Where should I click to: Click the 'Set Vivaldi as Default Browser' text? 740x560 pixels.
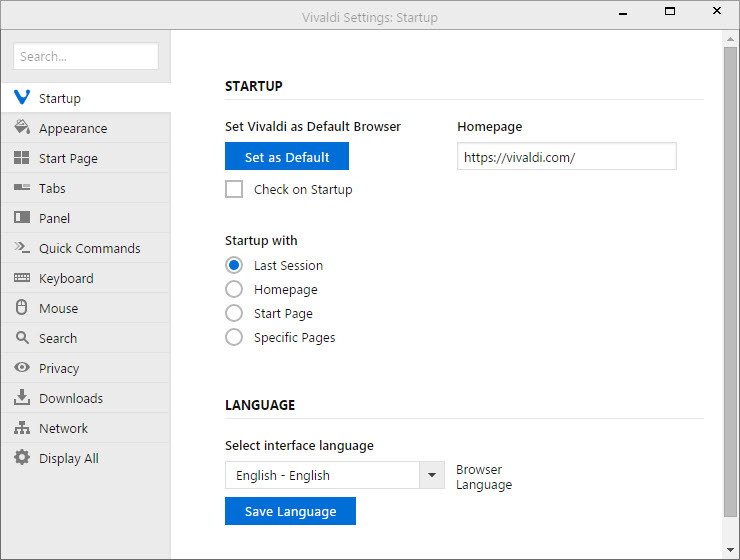[x=313, y=126]
